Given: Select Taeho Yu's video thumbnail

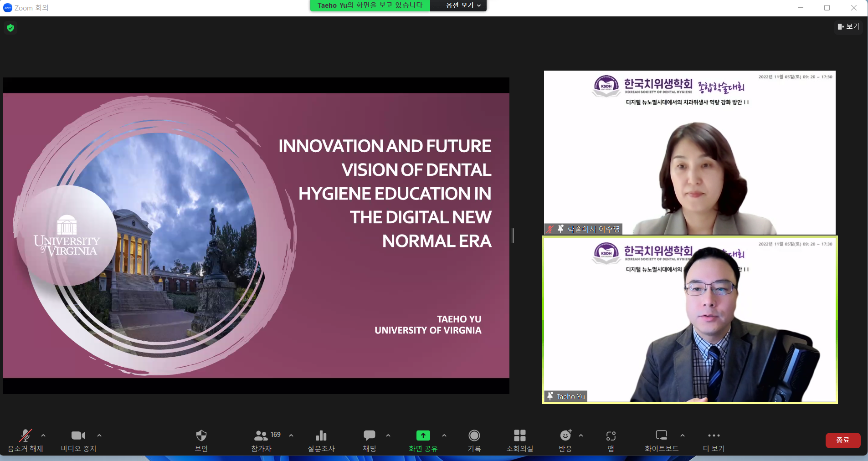Looking at the screenshot, I should (x=689, y=320).
